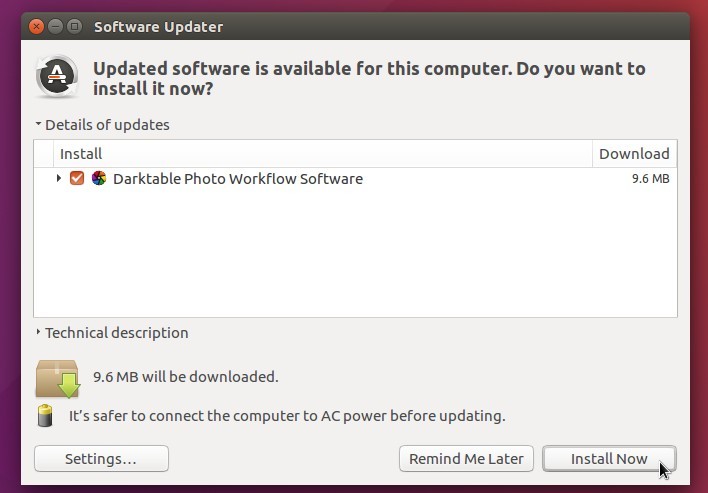
Task: Expand the Darktable update tree row
Action: (59, 178)
